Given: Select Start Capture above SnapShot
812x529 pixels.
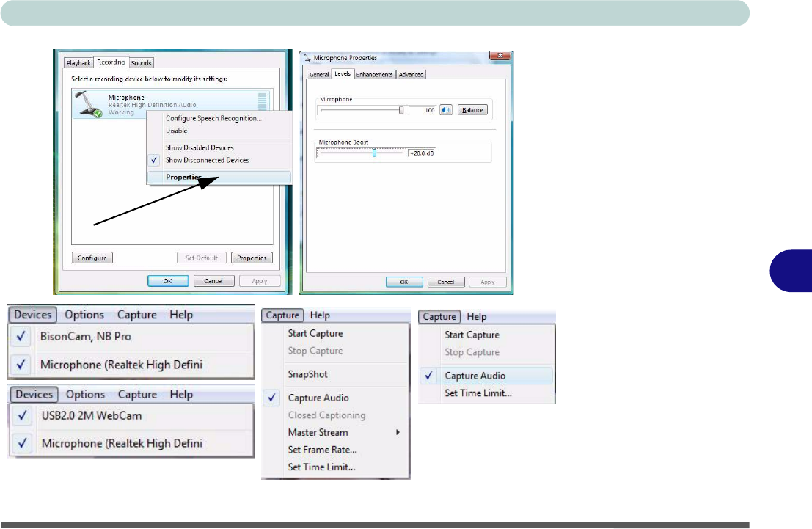Looking at the screenshot, I should click(335, 333).
